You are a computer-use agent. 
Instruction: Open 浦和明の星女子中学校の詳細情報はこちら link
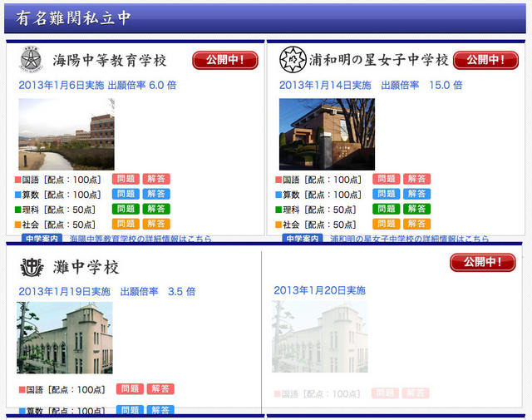click(x=410, y=239)
